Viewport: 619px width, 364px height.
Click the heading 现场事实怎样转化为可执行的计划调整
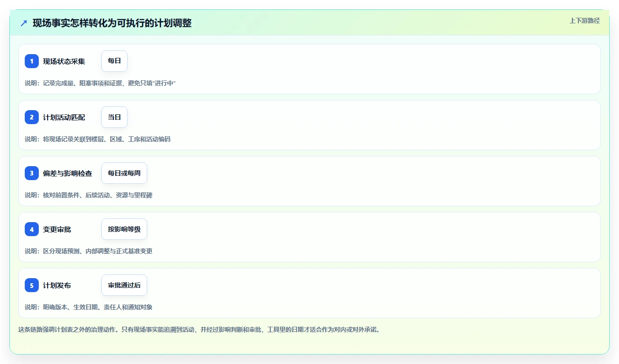pyautogui.click(x=112, y=23)
